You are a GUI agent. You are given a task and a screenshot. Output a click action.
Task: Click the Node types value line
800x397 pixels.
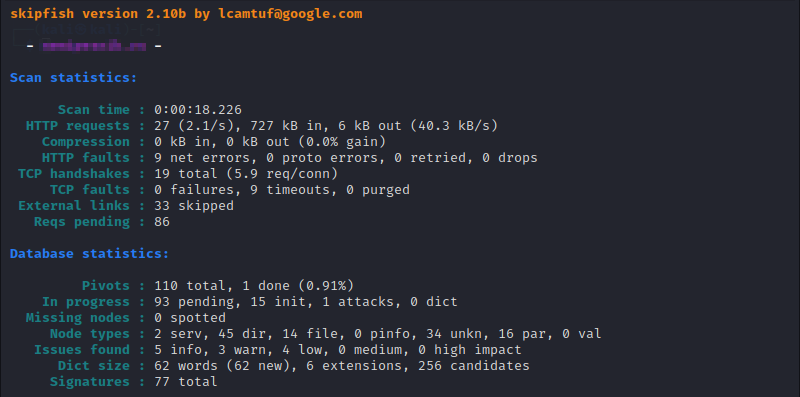[x=378, y=334]
